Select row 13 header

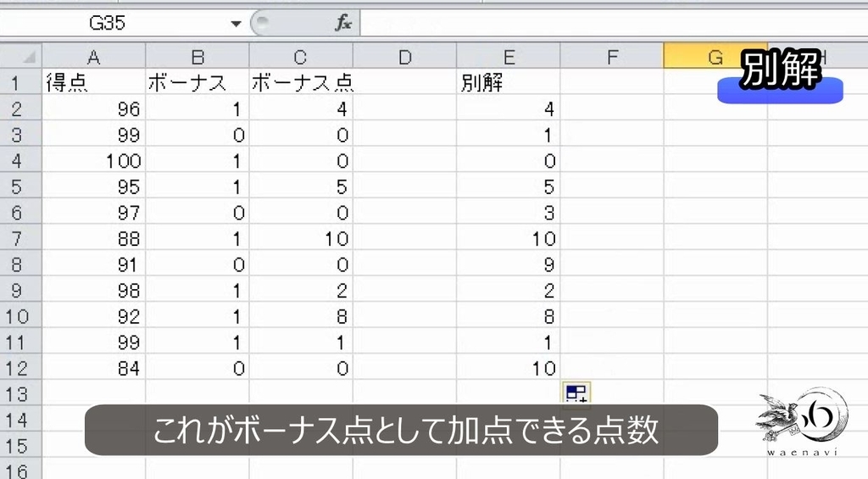click(x=21, y=394)
